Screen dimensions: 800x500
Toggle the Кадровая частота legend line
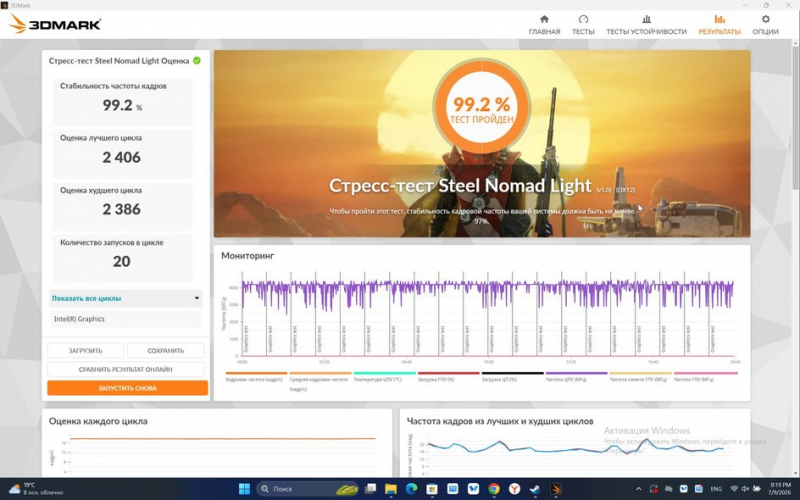point(255,377)
